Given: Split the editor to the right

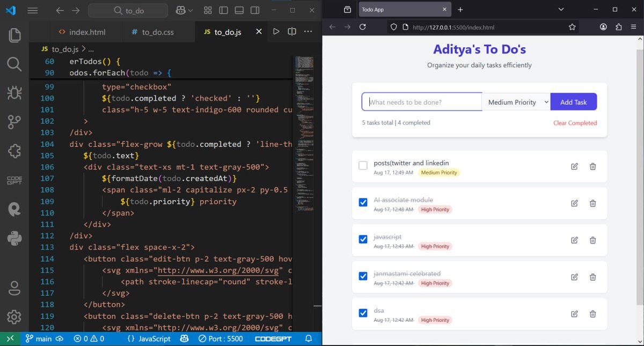Looking at the screenshot, I should coord(292,32).
